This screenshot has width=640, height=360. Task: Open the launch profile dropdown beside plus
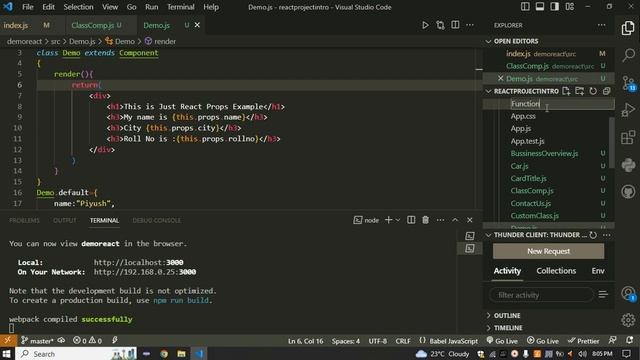pyautogui.click(x=398, y=220)
